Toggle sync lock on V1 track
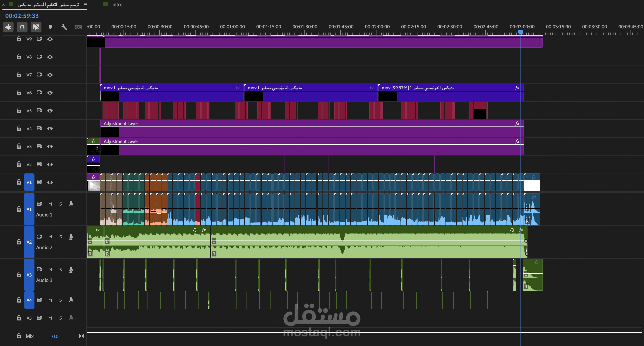Viewport: 644px width, 346px height. click(x=39, y=182)
